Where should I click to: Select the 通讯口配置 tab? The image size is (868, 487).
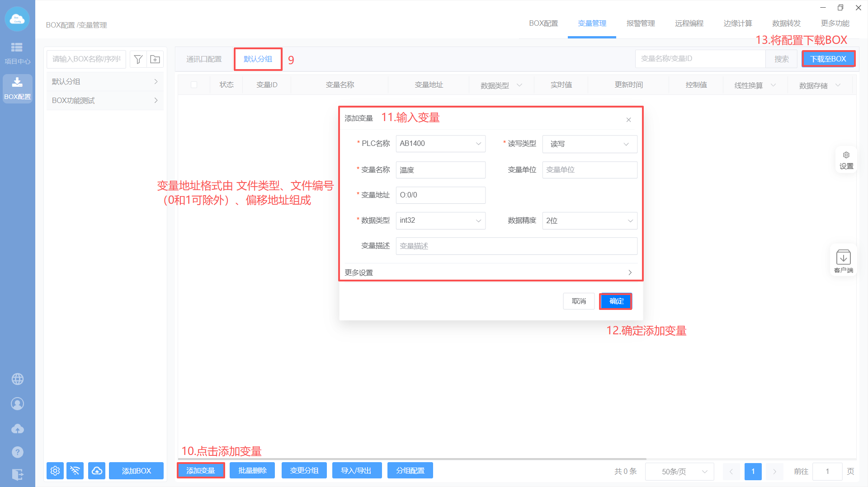click(x=204, y=59)
